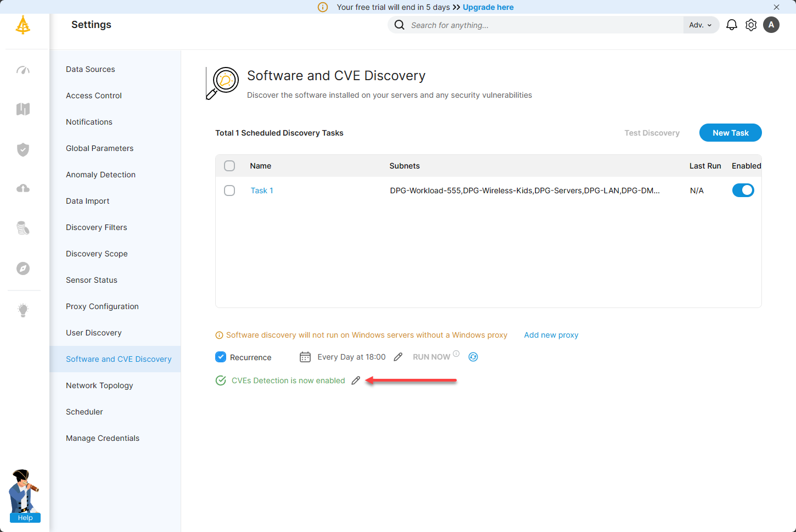Follow the Upgrade here link

pos(489,7)
